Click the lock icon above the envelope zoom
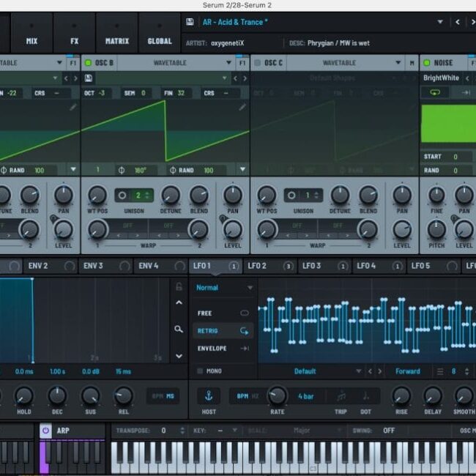Image resolution: width=476 pixels, height=476 pixels. pos(179,286)
